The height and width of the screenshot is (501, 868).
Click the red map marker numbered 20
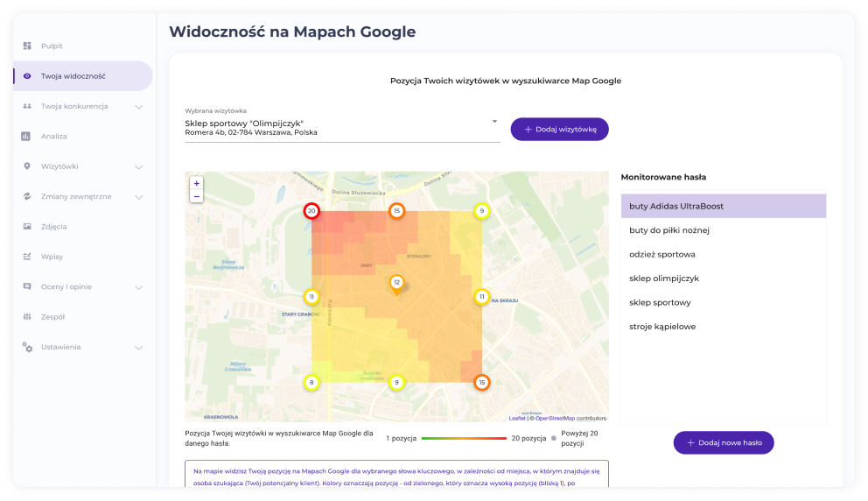tap(311, 211)
